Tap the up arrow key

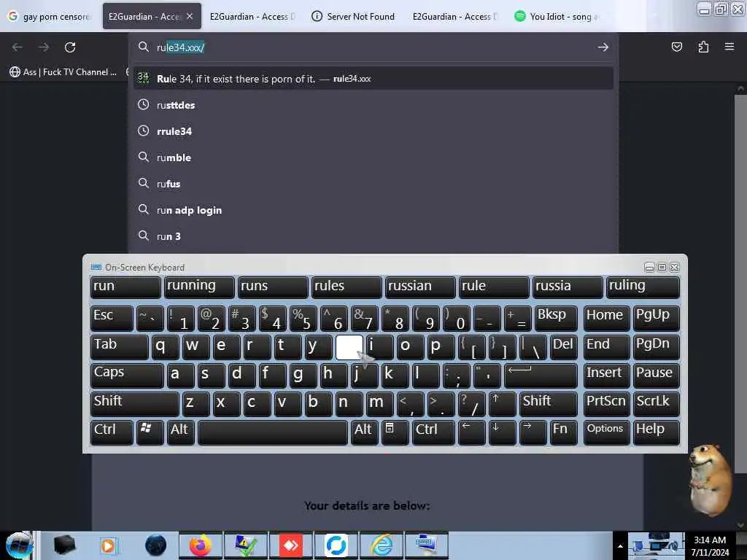click(502, 404)
